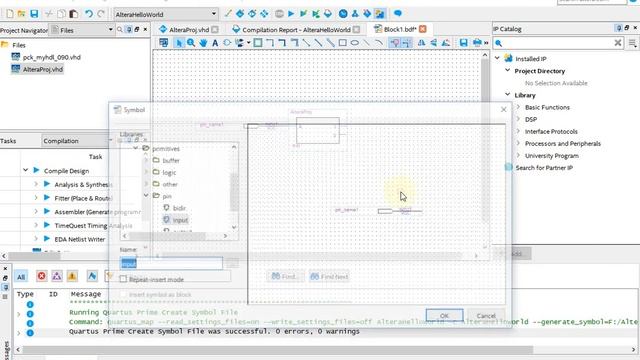640x360 pixels.
Task: Click the Undo arrow icon
Action: point(89,14)
